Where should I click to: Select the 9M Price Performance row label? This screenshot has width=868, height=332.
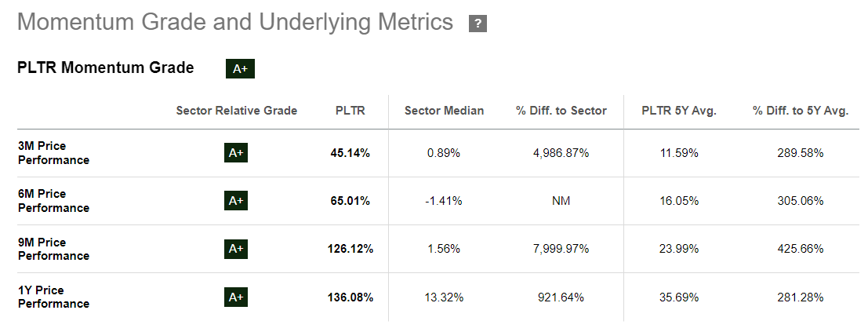coord(53,249)
